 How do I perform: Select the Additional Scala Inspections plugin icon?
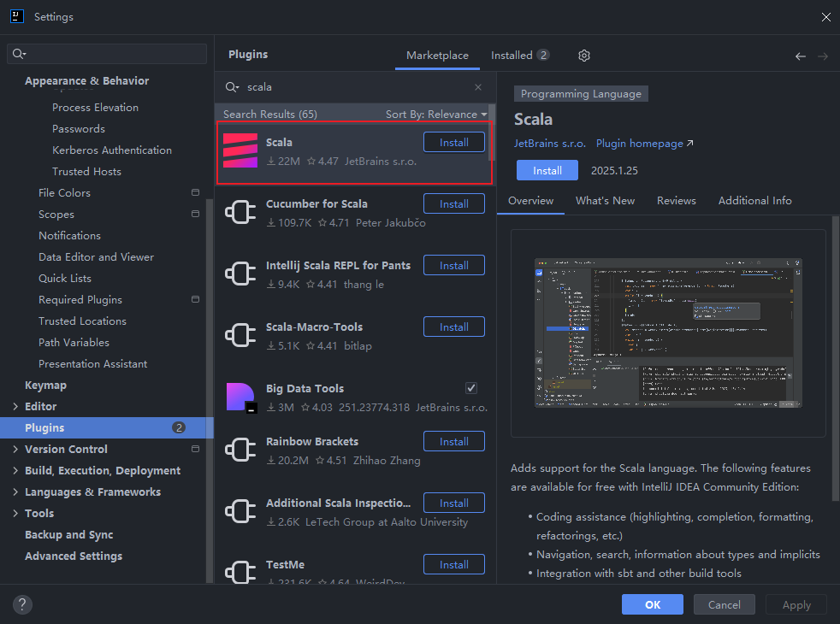click(x=240, y=511)
